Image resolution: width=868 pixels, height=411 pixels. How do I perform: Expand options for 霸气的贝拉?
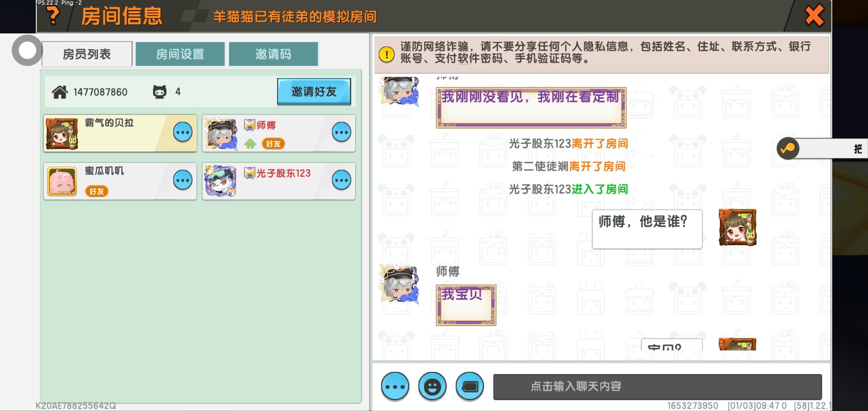(183, 132)
